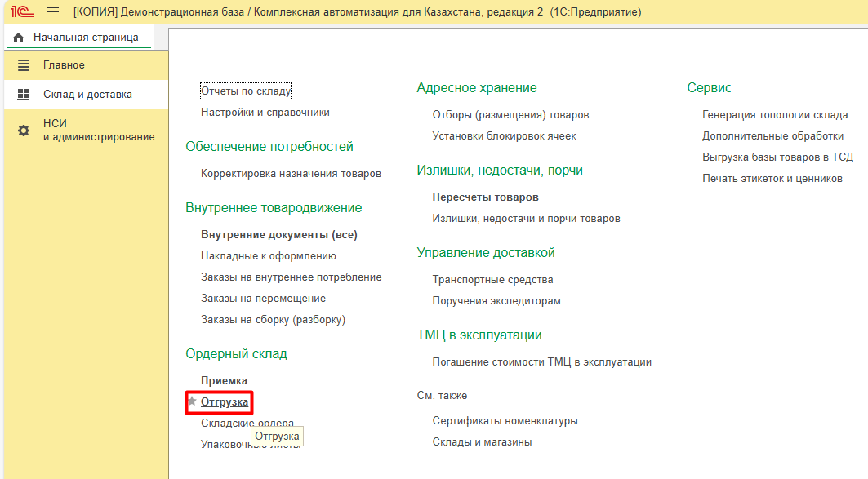
Task: Open Отборы (размещения) товаров
Action: pyautogui.click(x=510, y=115)
